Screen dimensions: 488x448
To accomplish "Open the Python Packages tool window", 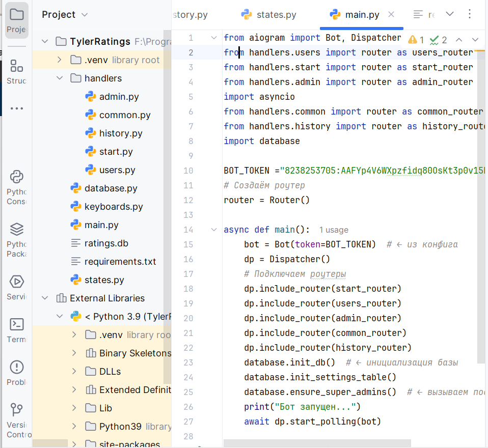I will click(16, 240).
